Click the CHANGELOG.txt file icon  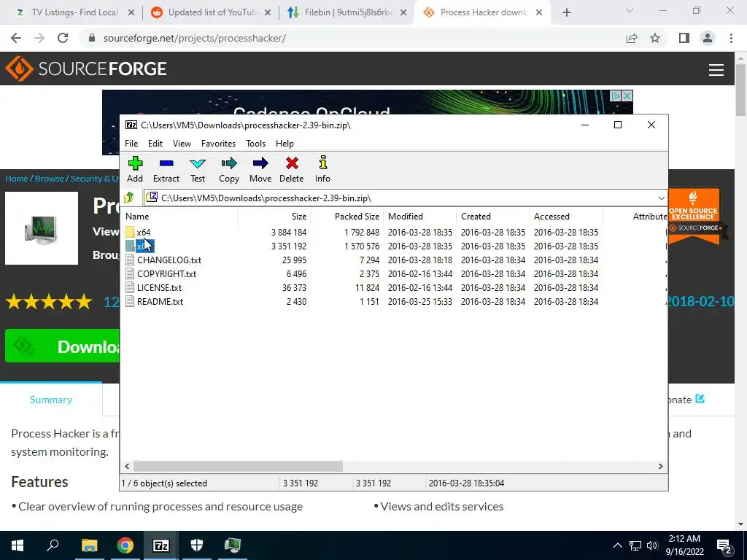point(130,260)
